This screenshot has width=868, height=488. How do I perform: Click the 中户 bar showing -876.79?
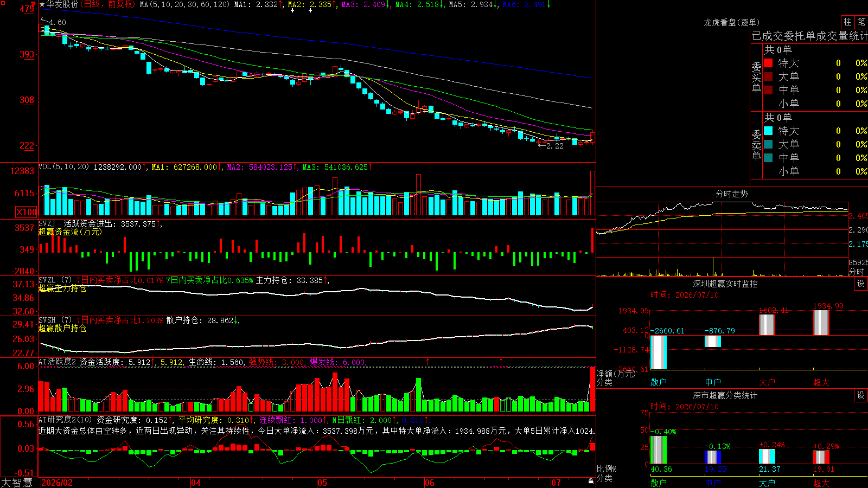713,342
